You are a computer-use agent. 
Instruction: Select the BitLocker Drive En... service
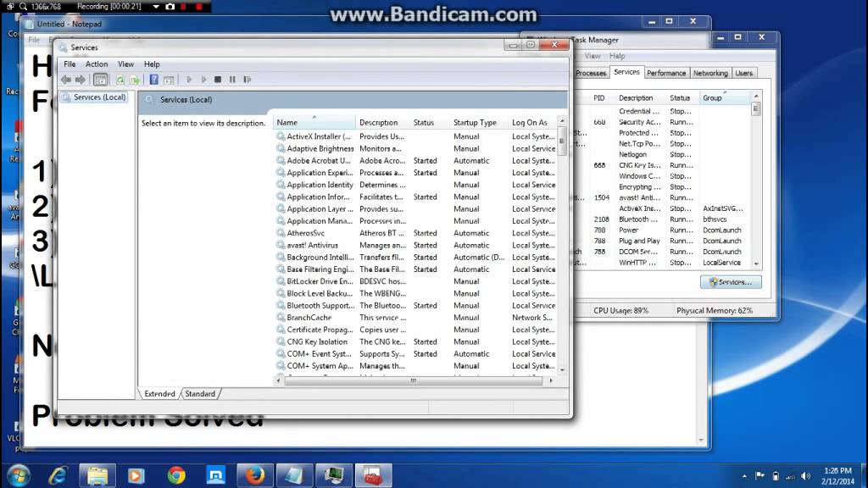tap(415, 281)
